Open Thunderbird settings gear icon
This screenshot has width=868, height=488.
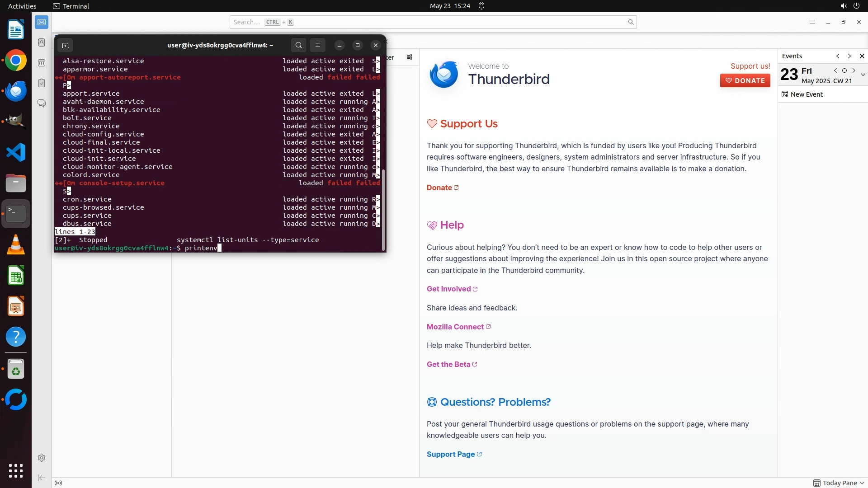click(x=42, y=458)
